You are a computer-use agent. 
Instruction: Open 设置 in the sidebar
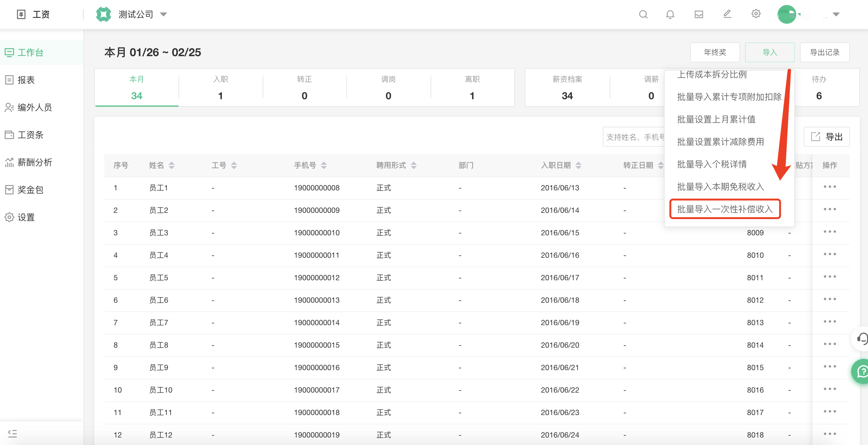tap(42, 217)
